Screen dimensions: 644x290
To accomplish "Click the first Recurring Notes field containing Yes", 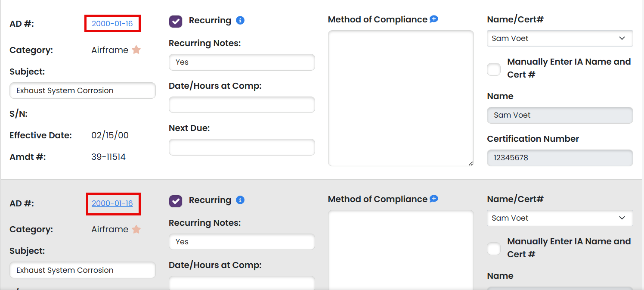I will (x=242, y=62).
